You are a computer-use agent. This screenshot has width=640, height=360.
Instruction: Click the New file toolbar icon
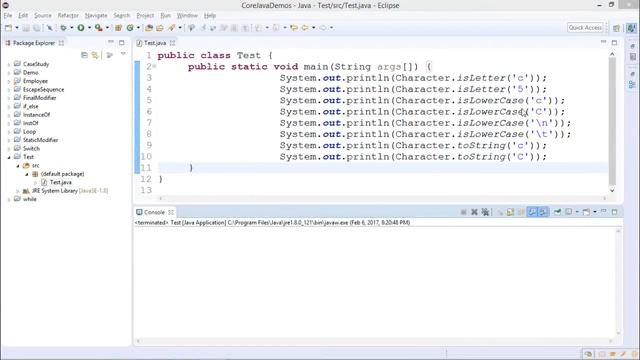click(x=8, y=28)
